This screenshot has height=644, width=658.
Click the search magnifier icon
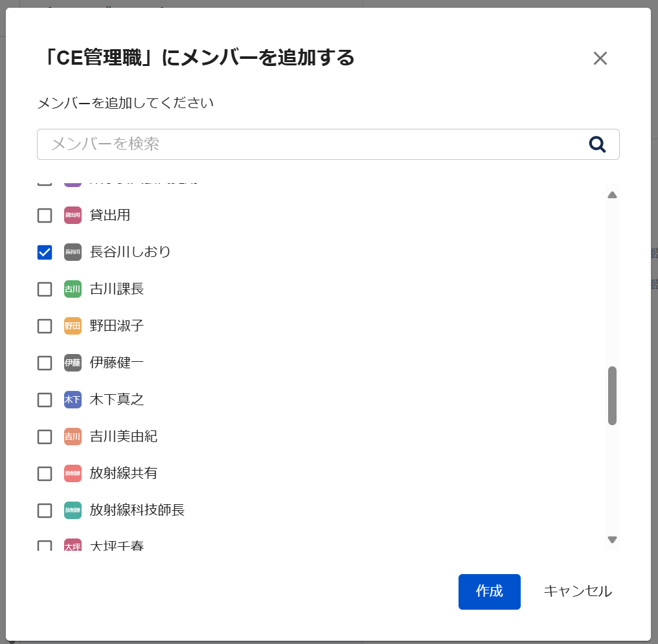(x=597, y=144)
